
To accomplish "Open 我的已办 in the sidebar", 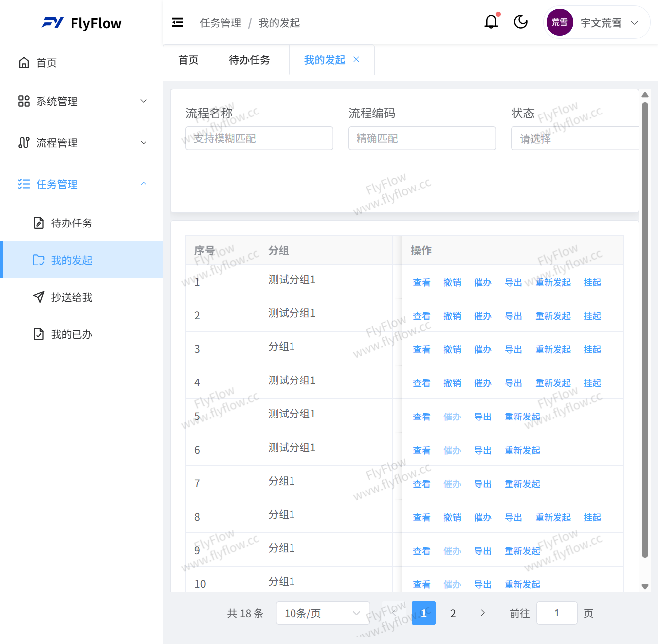I will (81, 334).
